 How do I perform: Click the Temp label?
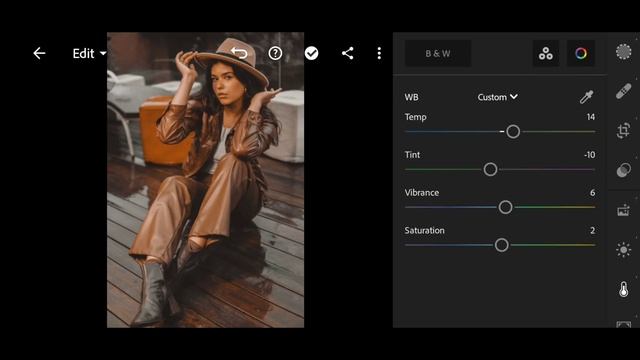click(416, 117)
